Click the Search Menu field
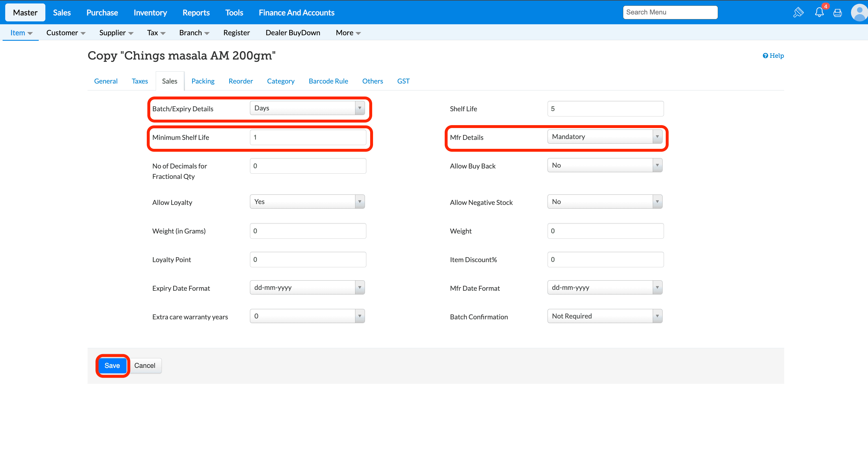Viewport: 868px width, 467px height. pyautogui.click(x=670, y=12)
